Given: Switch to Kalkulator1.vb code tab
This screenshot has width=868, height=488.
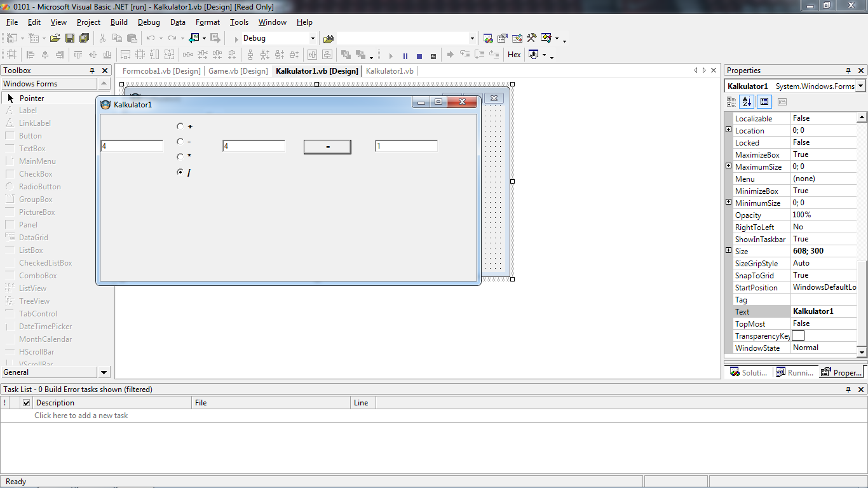Looking at the screenshot, I should 390,71.
